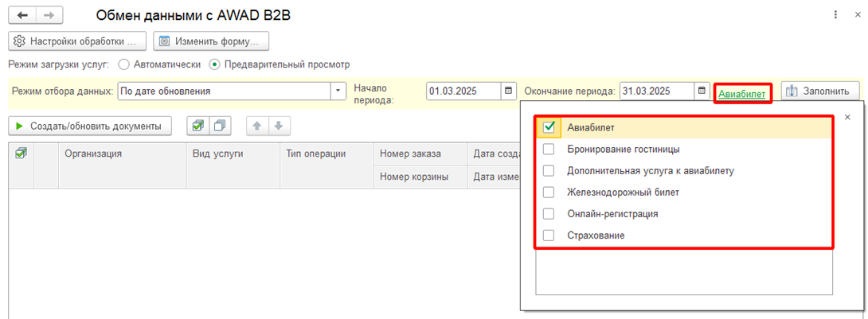Screen dimensions: 868x319
Task: Uncheck the Авиабилет checkbox
Action: point(549,127)
